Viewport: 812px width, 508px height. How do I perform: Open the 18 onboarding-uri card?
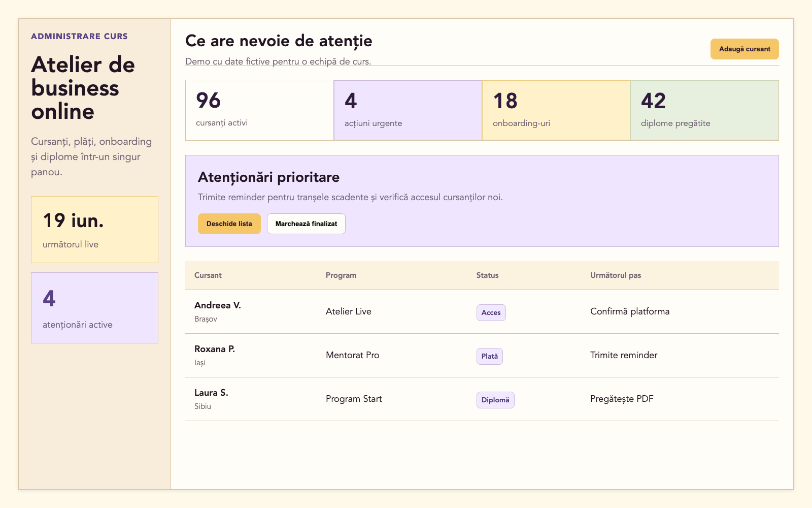556,110
